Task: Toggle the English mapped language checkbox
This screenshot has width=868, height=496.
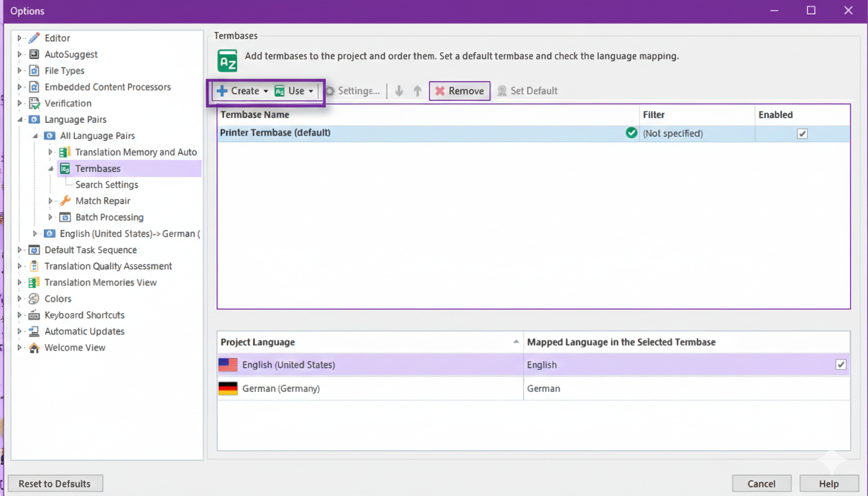Action: (x=840, y=365)
